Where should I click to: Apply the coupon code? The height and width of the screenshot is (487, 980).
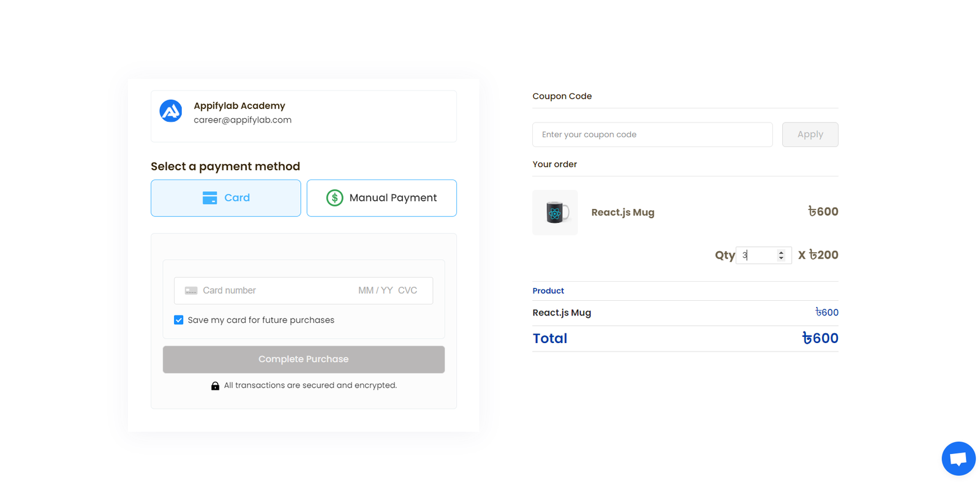[810, 135]
